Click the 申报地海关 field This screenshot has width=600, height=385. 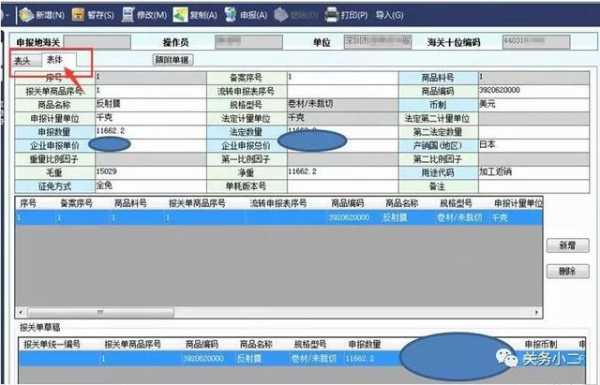click(x=97, y=42)
